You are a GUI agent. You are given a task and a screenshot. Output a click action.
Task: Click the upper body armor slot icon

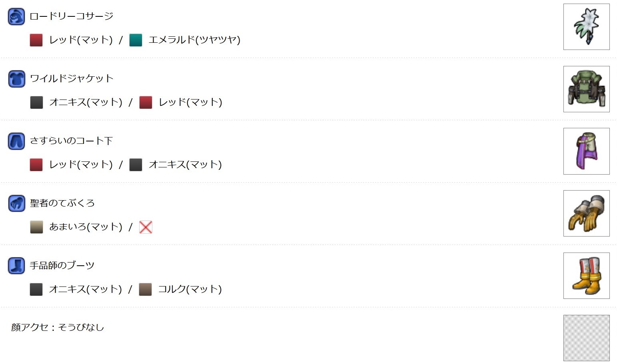[16, 79]
